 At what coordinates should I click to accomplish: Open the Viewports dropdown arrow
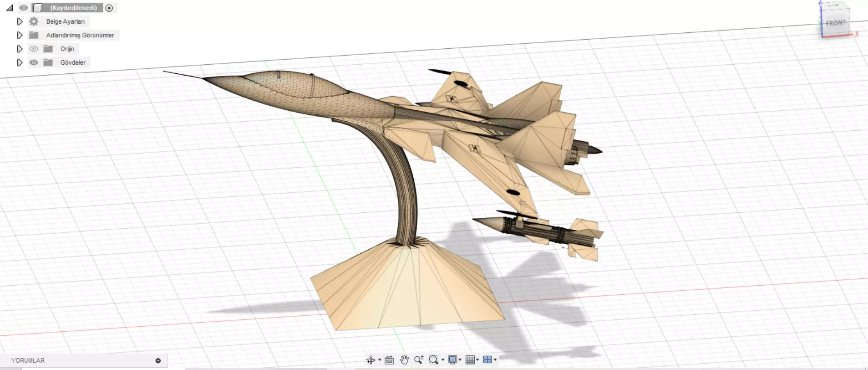click(x=495, y=360)
